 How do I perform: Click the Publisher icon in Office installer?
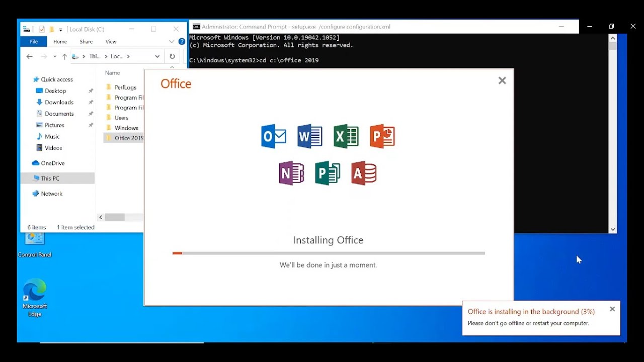tap(328, 173)
